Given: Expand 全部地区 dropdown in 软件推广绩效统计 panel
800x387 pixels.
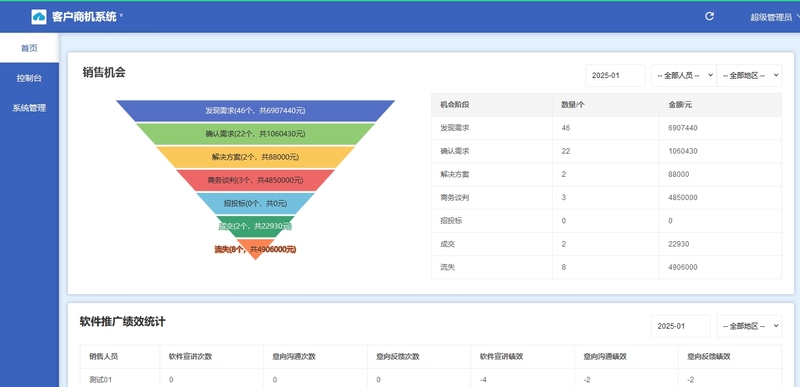Looking at the screenshot, I should [x=749, y=326].
